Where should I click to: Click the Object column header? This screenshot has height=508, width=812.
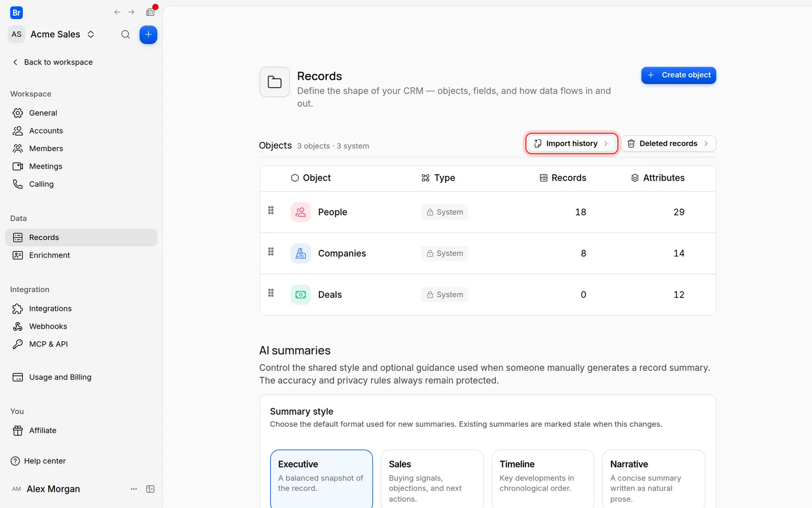311,178
